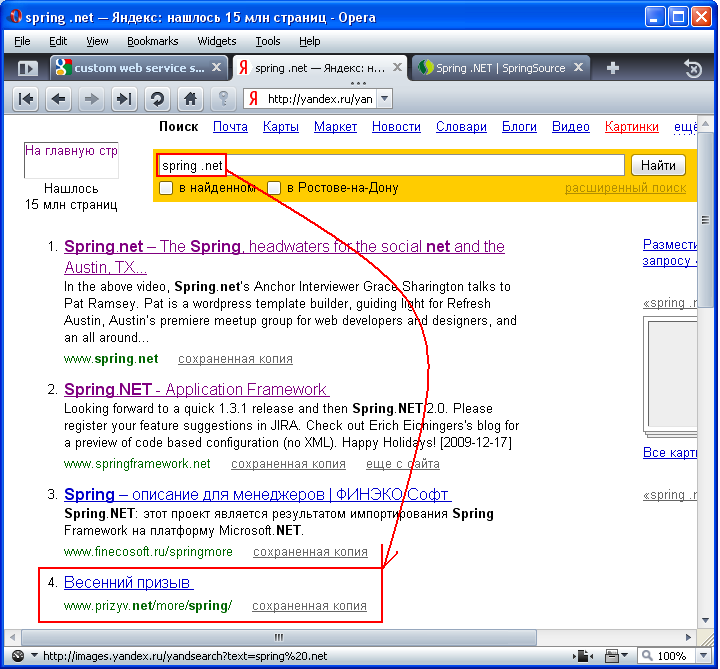The height and width of the screenshot is (669, 720).
Task: Open the Маркет link
Action: 335,127
